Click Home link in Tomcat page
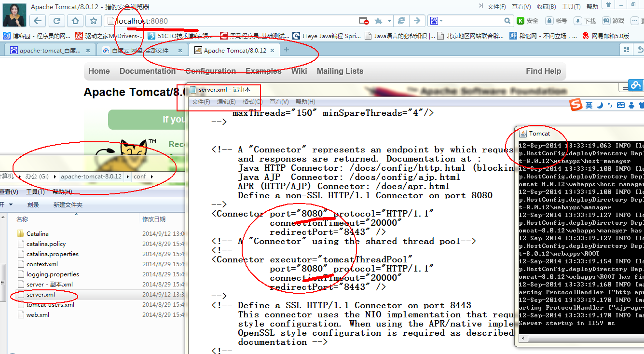 pos(99,71)
